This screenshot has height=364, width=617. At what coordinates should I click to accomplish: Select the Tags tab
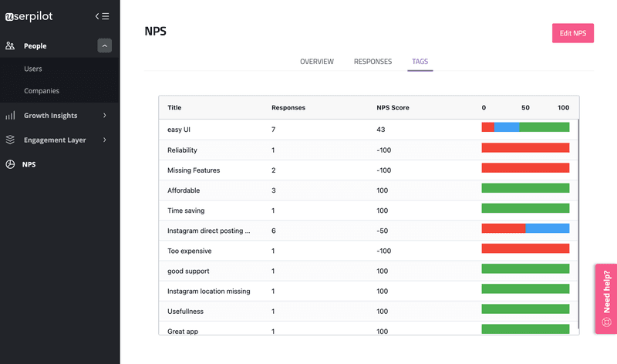pyautogui.click(x=420, y=62)
